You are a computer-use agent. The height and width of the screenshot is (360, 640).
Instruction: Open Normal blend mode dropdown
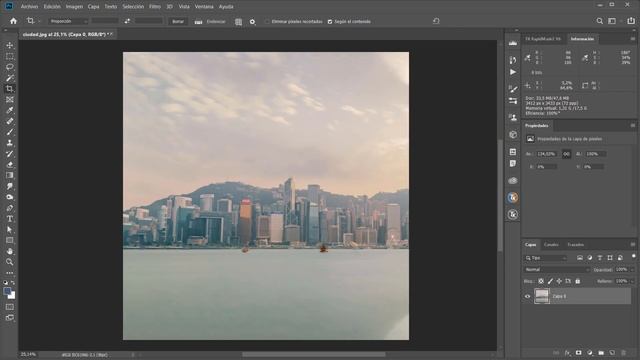557,270
